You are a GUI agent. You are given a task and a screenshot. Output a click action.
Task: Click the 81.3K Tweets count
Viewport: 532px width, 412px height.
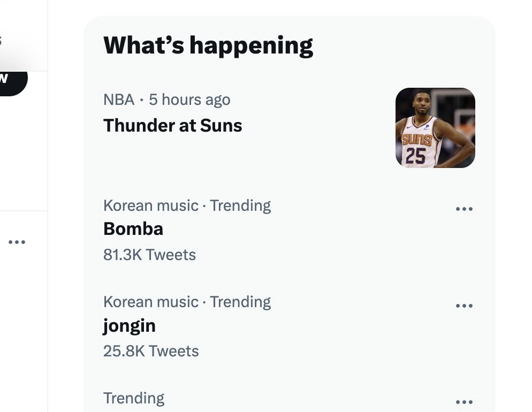click(x=149, y=255)
